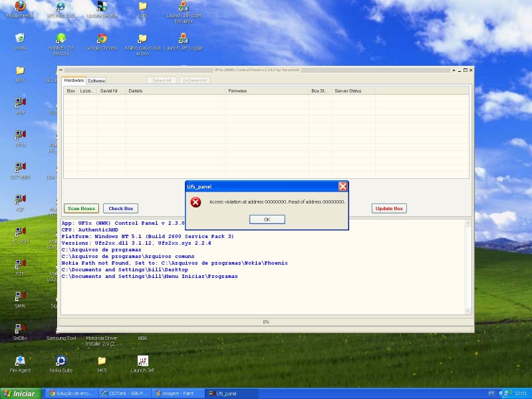Viewport: 532px width, 399px height.
Task: Click the red error icon in dialog
Action: tap(196, 202)
